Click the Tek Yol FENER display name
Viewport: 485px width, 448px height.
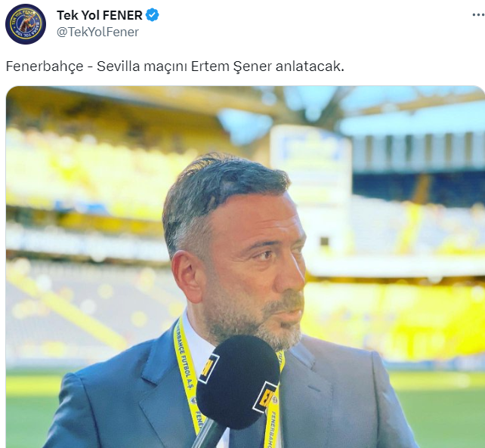100,15
